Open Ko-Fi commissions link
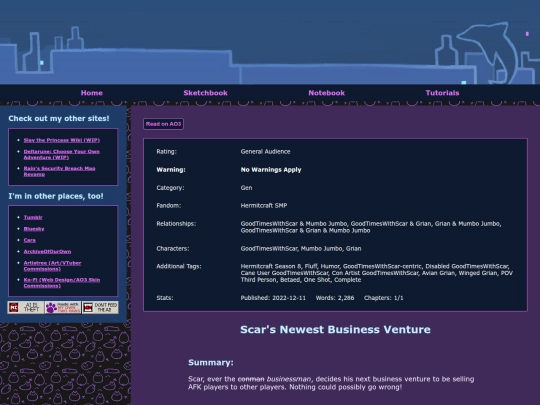The image size is (540, 405). click(62, 283)
